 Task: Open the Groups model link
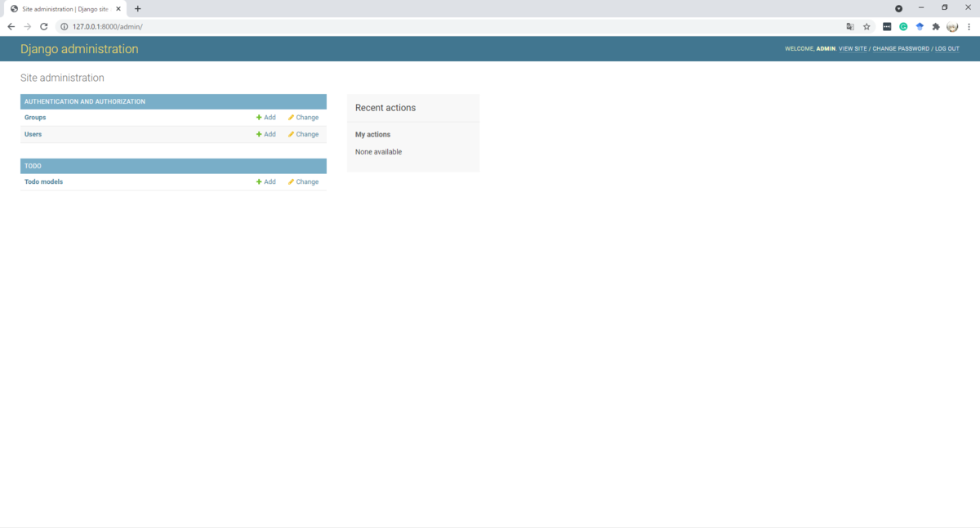(x=35, y=118)
